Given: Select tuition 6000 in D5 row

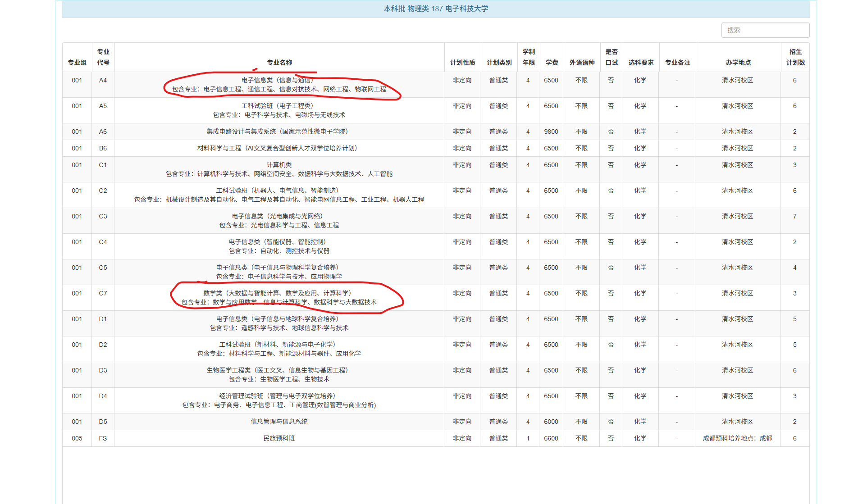Looking at the screenshot, I should (x=551, y=422).
